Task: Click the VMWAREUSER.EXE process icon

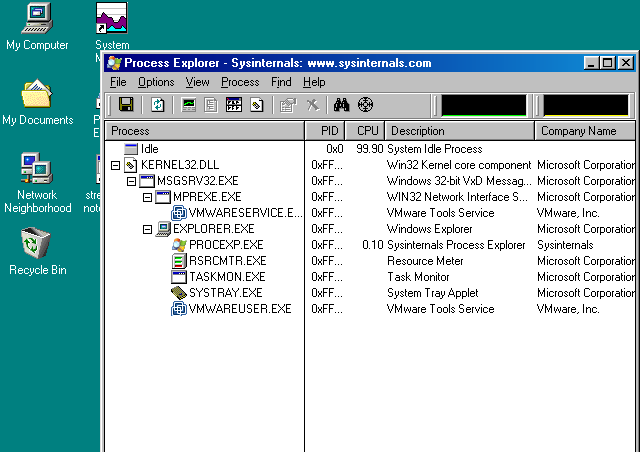Action: pyautogui.click(x=179, y=309)
